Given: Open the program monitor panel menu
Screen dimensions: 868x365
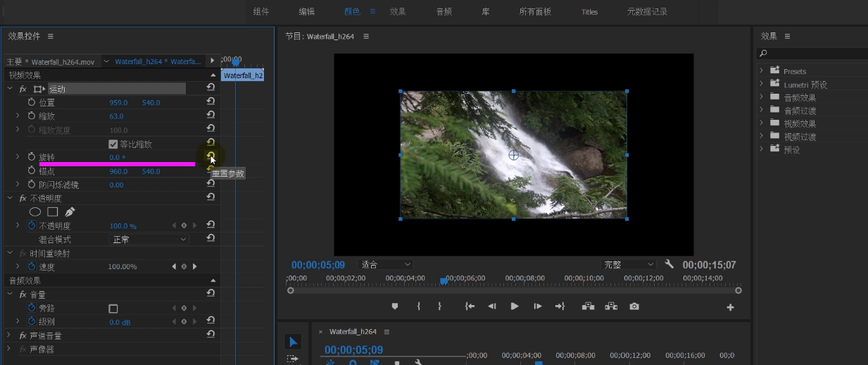Looking at the screenshot, I should tap(366, 36).
